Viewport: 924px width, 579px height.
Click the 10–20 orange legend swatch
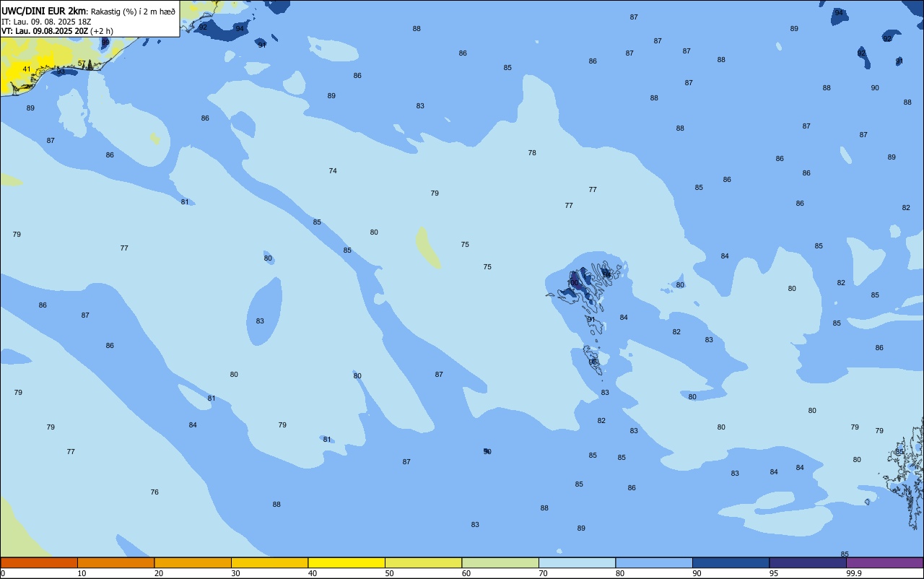(115, 562)
